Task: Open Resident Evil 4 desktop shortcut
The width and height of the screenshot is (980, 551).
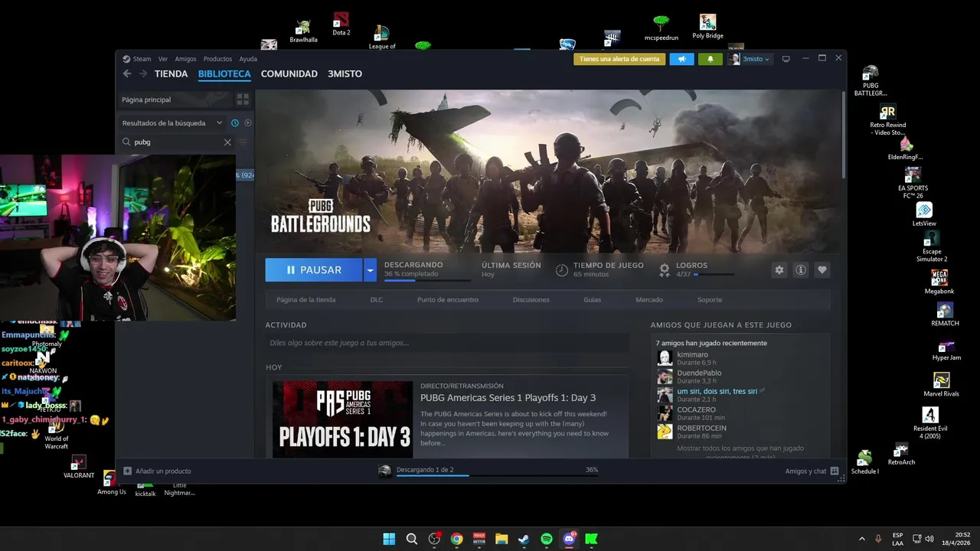Action: (x=930, y=422)
